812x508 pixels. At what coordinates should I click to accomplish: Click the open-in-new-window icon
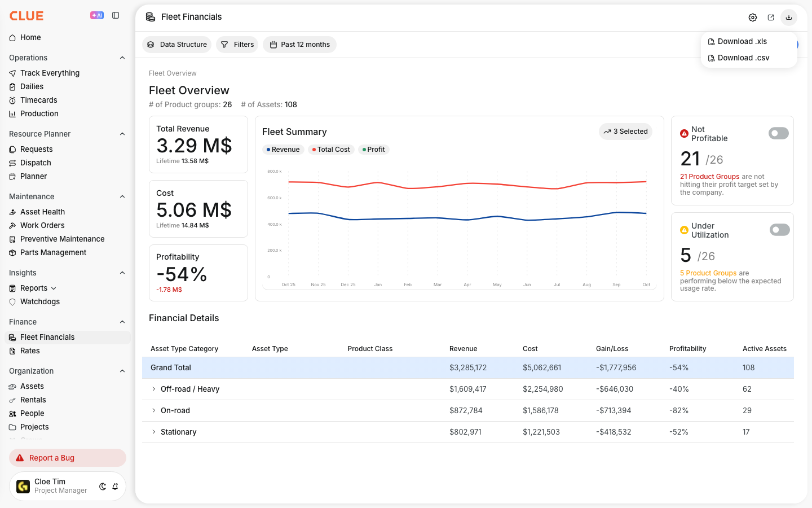(x=771, y=17)
